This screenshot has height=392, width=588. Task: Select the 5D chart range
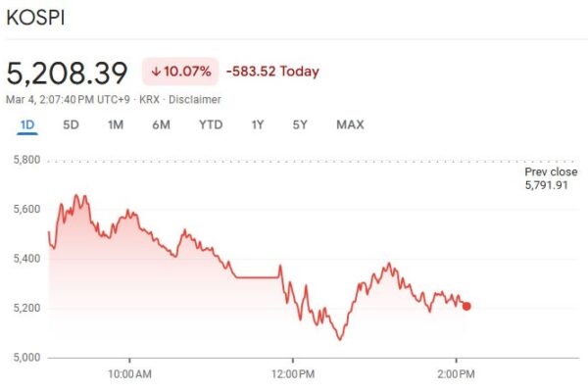[x=71, y=124]
